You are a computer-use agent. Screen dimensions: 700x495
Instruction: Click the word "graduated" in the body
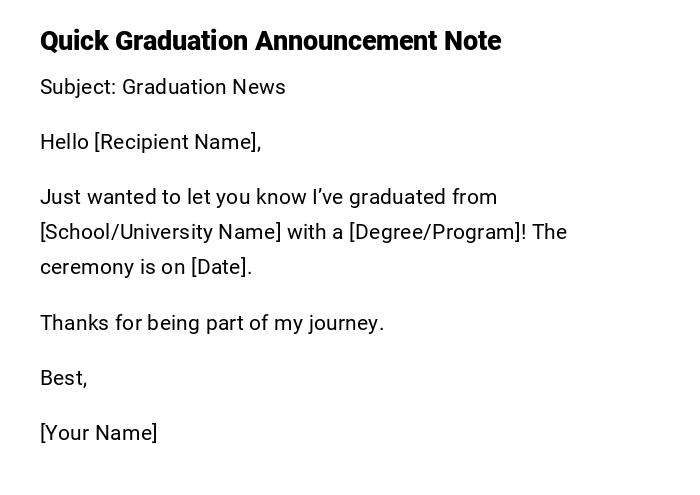pyautogui.click(x=397, y=197)
